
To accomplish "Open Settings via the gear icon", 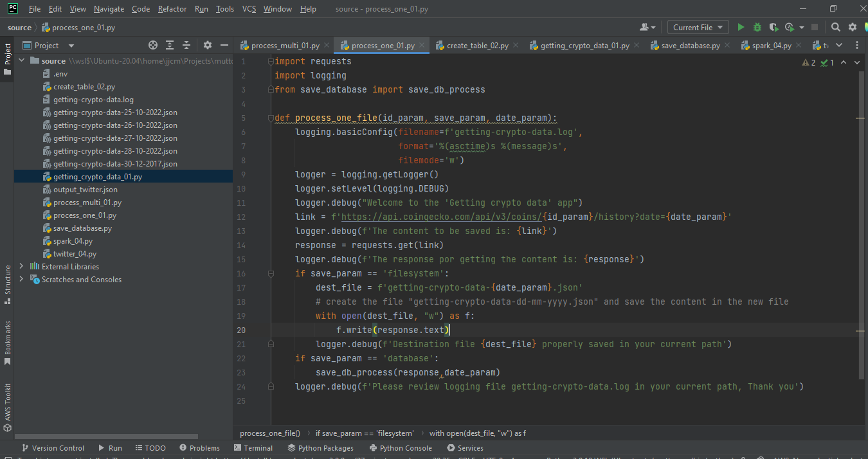I will pyautogui.click(x=852, y=27).
